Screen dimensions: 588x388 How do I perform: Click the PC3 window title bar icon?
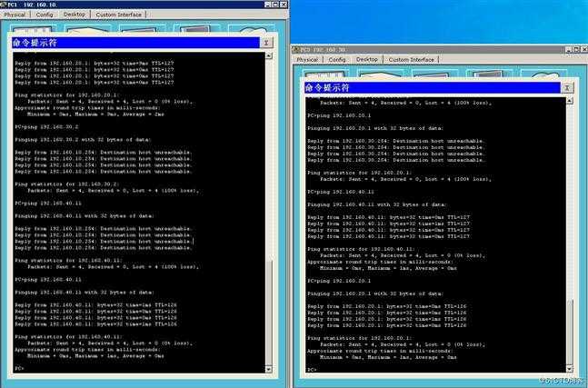point(295,49)
